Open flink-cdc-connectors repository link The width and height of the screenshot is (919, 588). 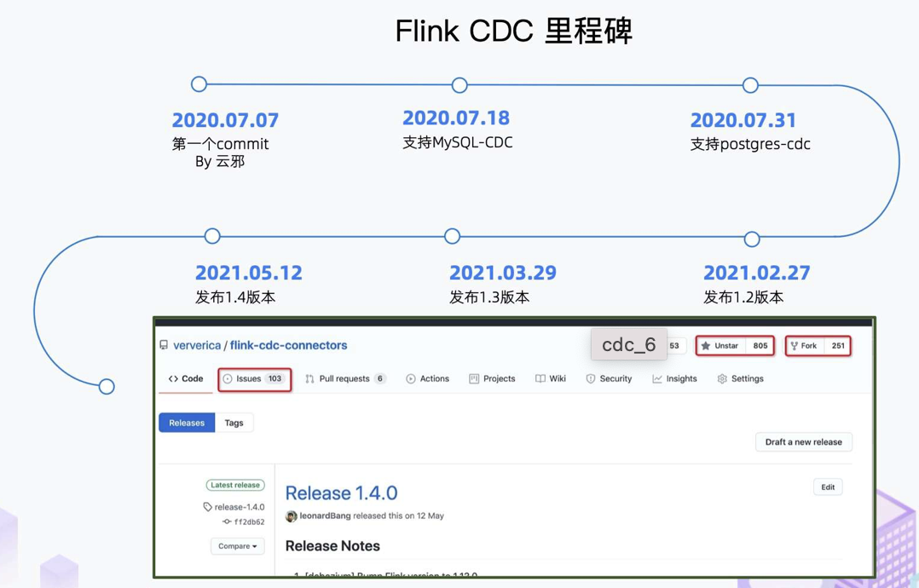[x=288, y=345]
